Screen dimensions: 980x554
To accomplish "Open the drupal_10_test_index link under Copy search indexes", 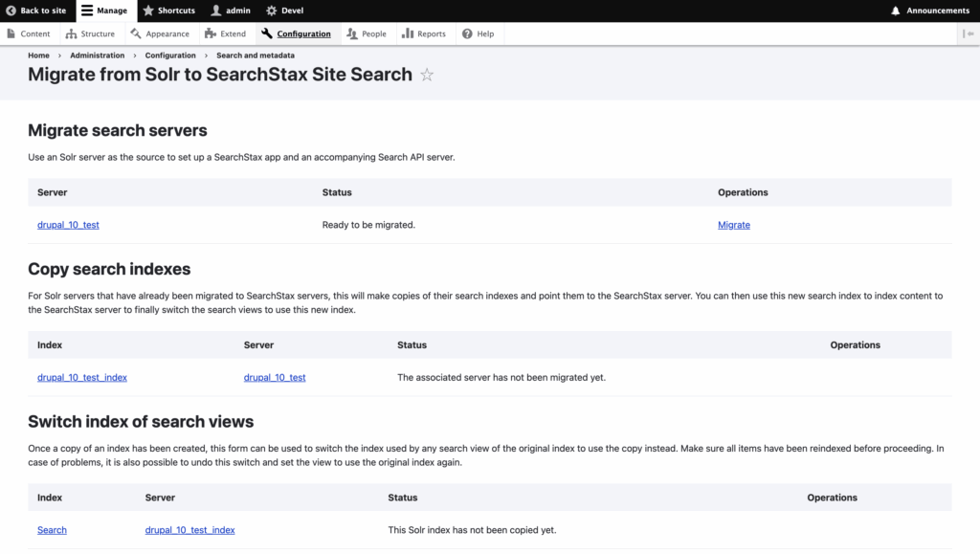I will (x=82, y=377).
